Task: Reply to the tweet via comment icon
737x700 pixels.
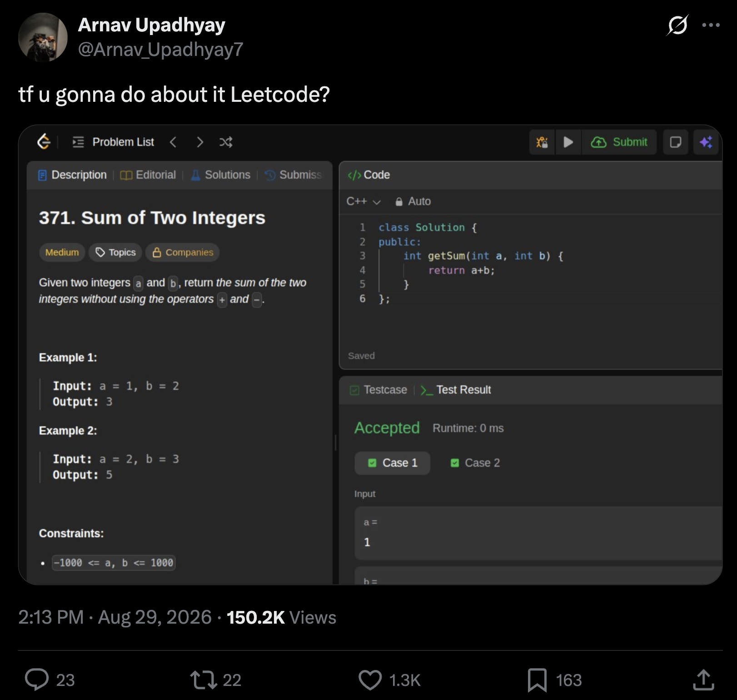Action: 37,680
